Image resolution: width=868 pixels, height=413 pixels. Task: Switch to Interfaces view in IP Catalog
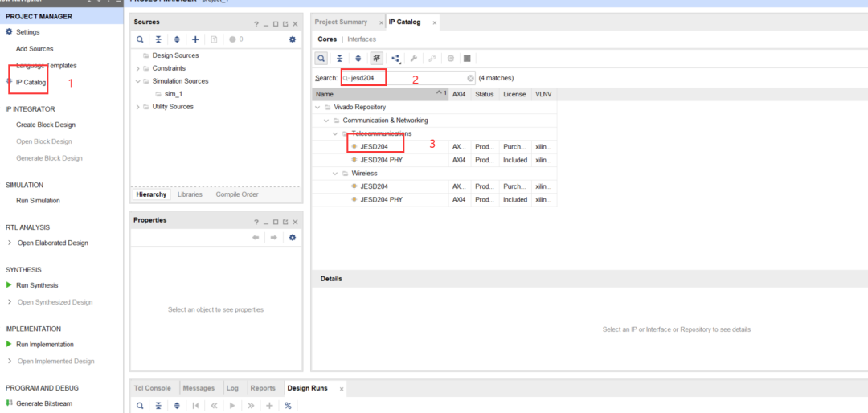click(362, 39)
